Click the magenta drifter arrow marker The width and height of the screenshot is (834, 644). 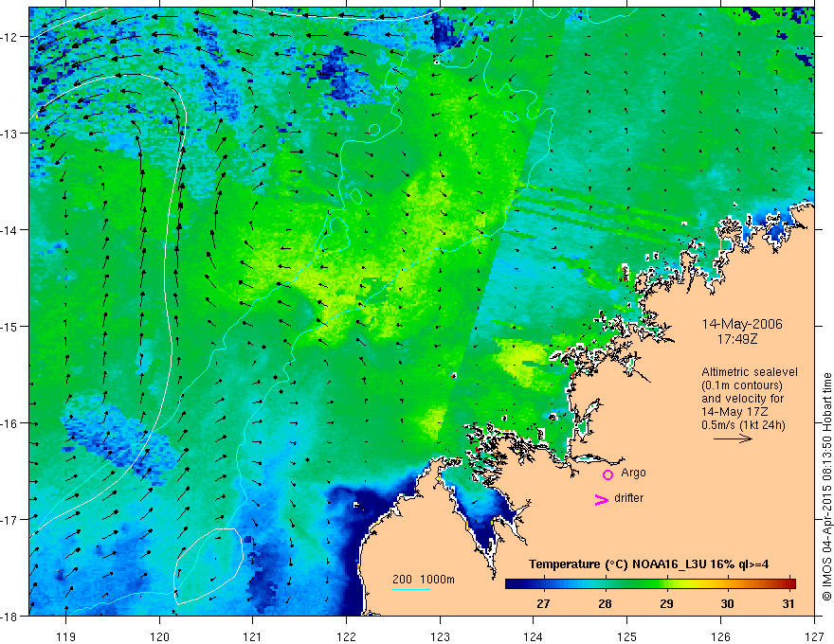[x=602, y=499]
